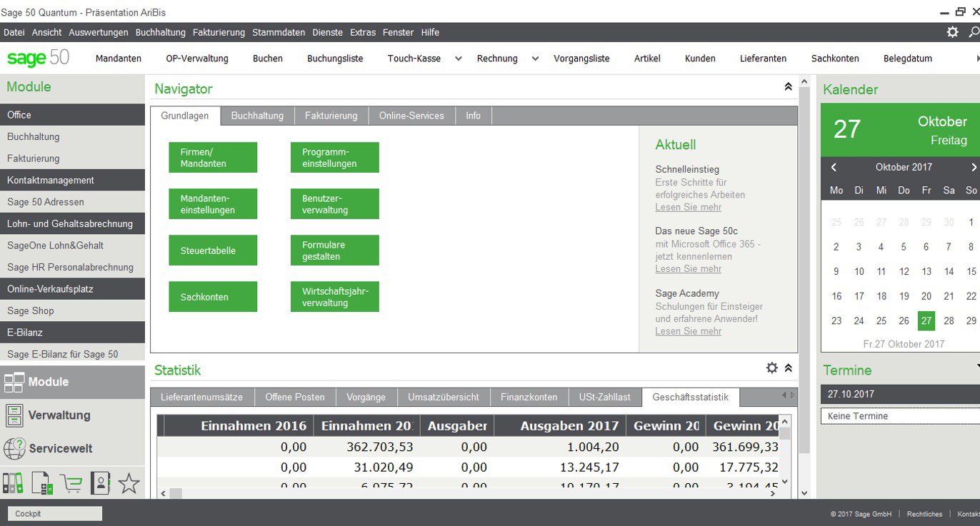Click Lesen Sie mehr under Sage Academy
Viewport: 980px width, 526px height.
tap(689, 331)
